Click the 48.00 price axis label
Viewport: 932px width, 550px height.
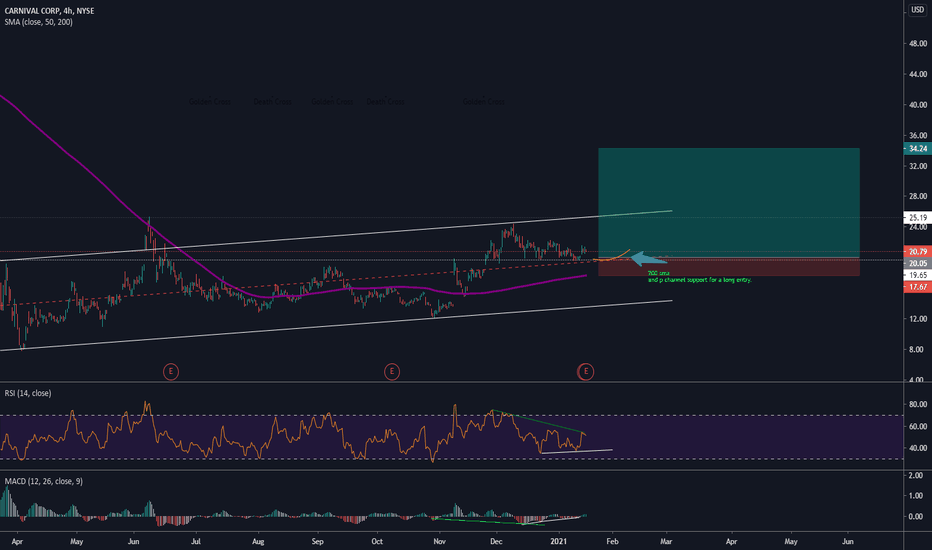click(x=918, y=43)
